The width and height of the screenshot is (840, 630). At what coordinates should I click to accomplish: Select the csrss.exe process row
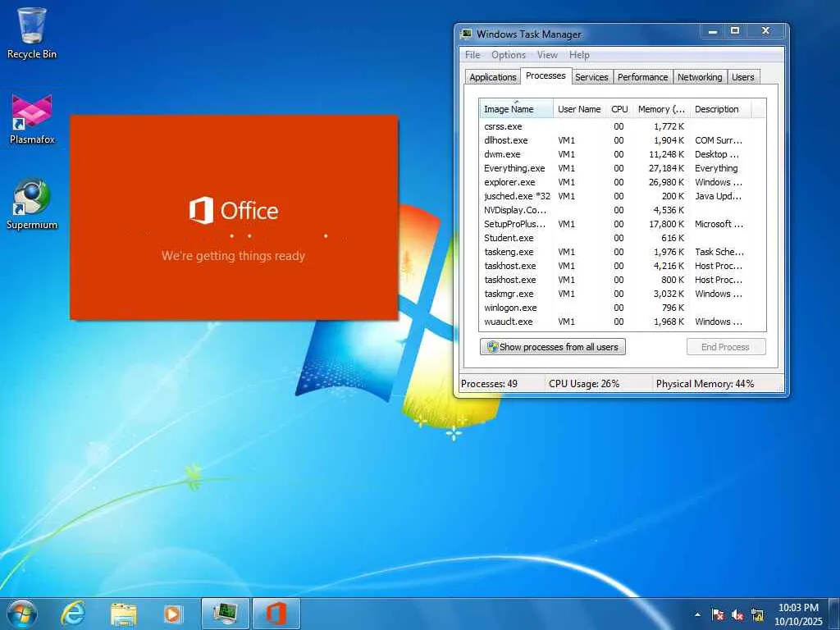623,126
